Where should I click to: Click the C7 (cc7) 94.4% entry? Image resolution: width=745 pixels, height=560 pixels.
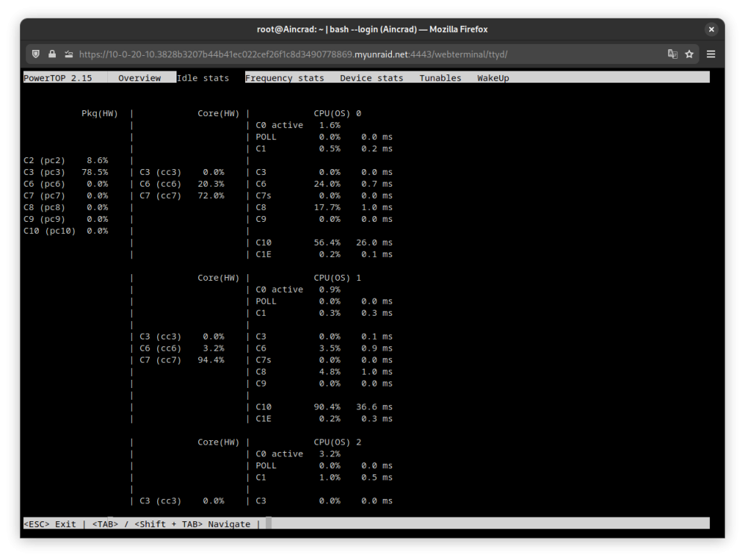[182, 360]
